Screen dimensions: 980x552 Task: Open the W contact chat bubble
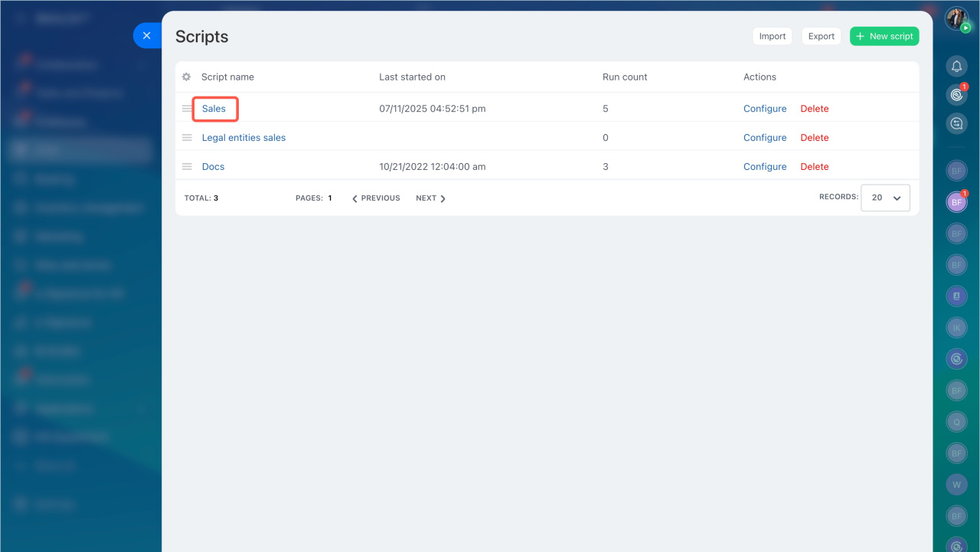tap(956, 485)
